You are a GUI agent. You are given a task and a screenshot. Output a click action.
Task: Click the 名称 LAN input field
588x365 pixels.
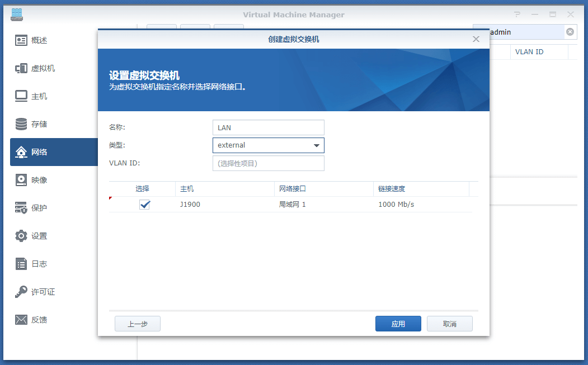pos(269,127)
